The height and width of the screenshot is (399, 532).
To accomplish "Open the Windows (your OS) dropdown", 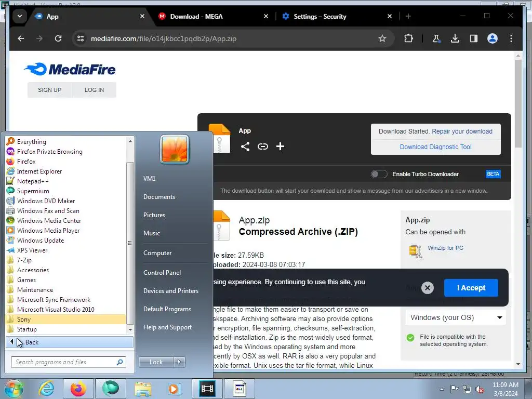I will click(456, 317).
